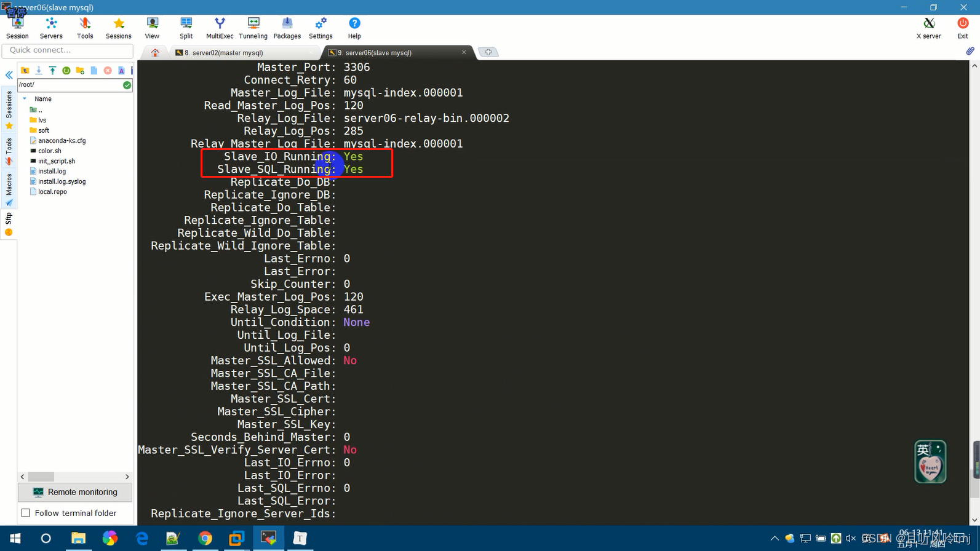Open the Tunneling manager
980x551 pixels.
click(x=253, y=28)
